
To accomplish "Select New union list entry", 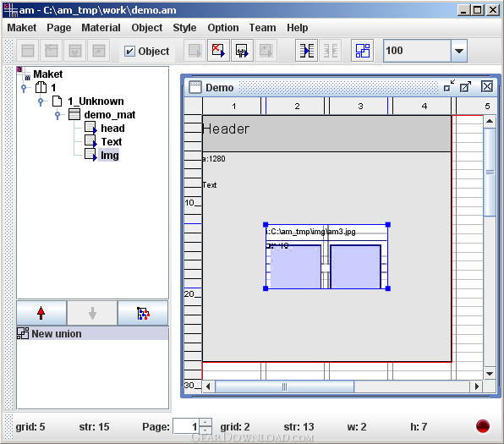I will [x=92, y=334].
